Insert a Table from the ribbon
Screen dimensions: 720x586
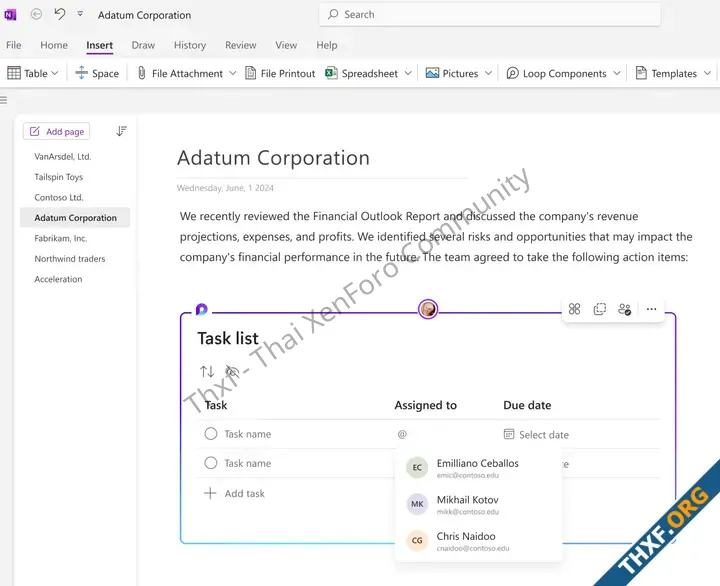27,73
